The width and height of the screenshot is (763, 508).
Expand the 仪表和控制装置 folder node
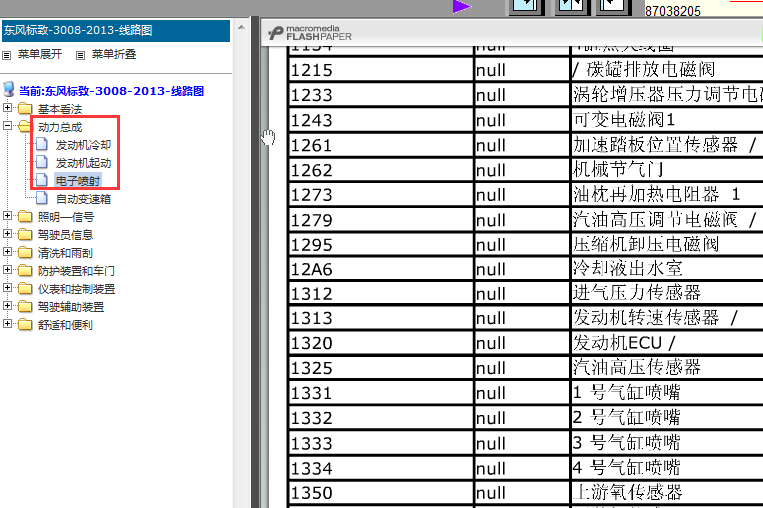pos(7,288)
